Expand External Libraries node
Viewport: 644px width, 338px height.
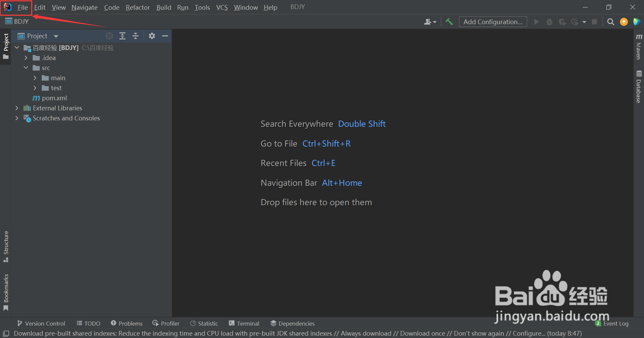point(17,108)
